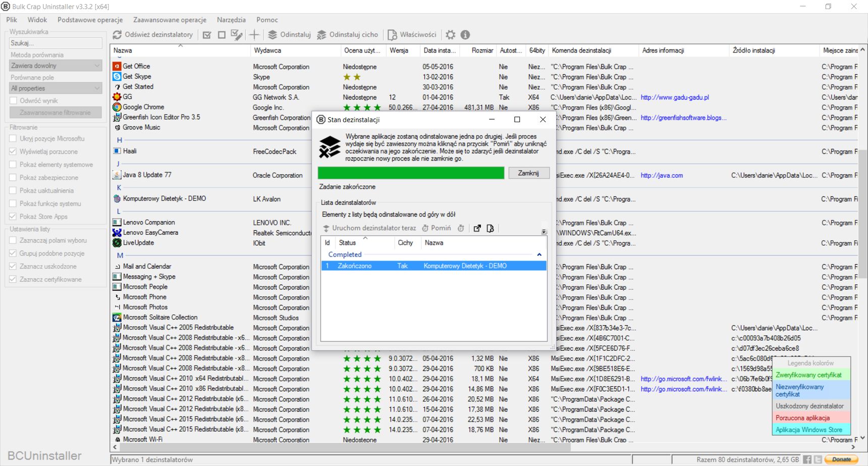Image resolution: width=868 pixels, height=466 pixels.
Task: Click the document-properties icon in dialog toolbar
Action: [490, 228]
